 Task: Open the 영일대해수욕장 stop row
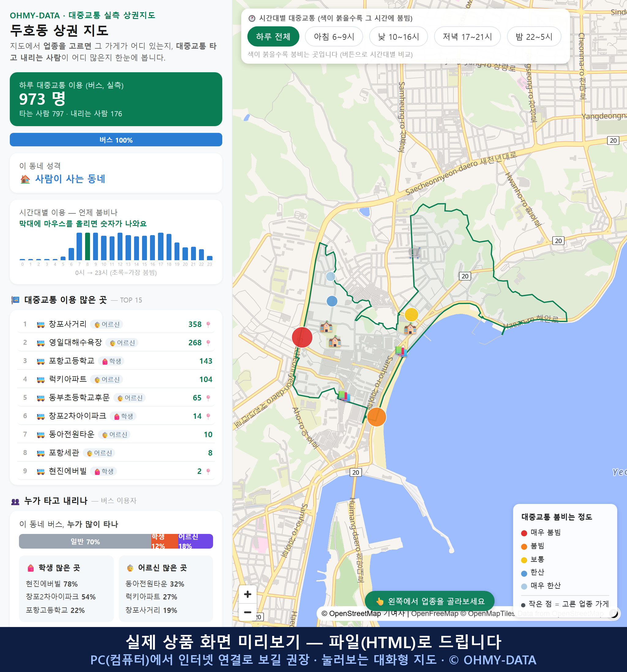(x=116, y=342)
